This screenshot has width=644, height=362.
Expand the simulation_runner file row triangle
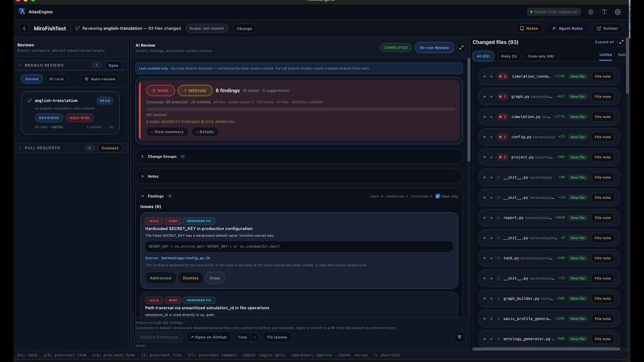(485, 76)
